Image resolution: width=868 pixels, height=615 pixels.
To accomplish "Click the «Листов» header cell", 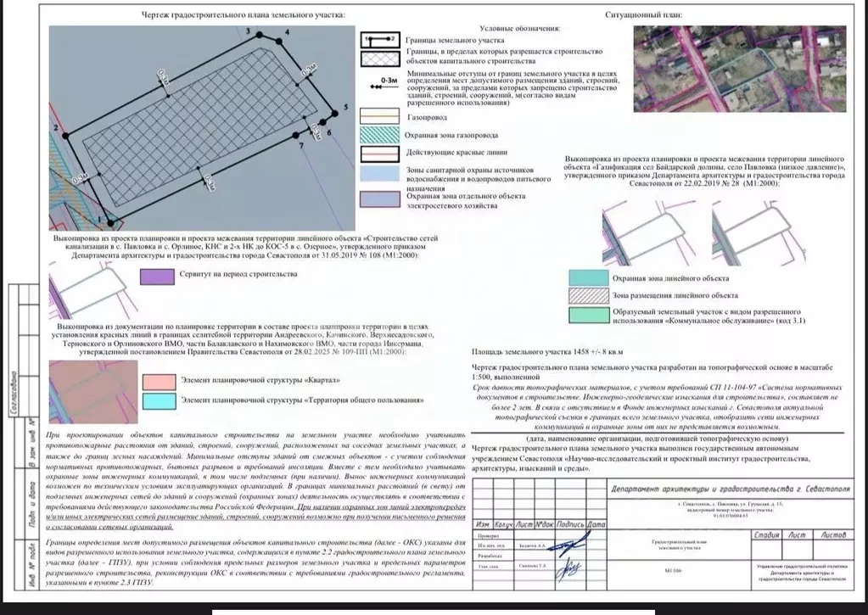I will pyautogui.click(x=832, y=535).
